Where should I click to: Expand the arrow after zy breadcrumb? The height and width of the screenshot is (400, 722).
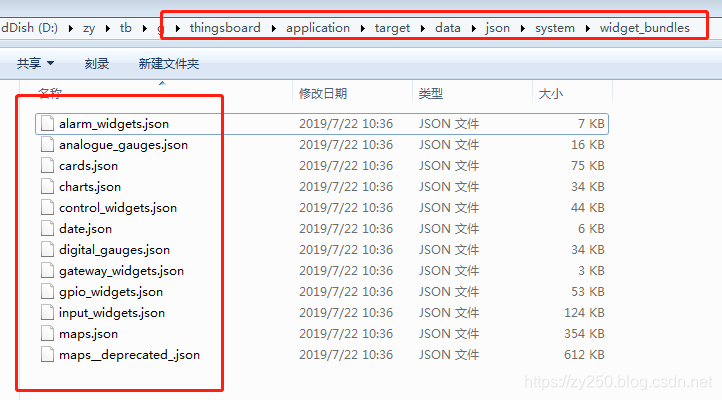[107, 29]
